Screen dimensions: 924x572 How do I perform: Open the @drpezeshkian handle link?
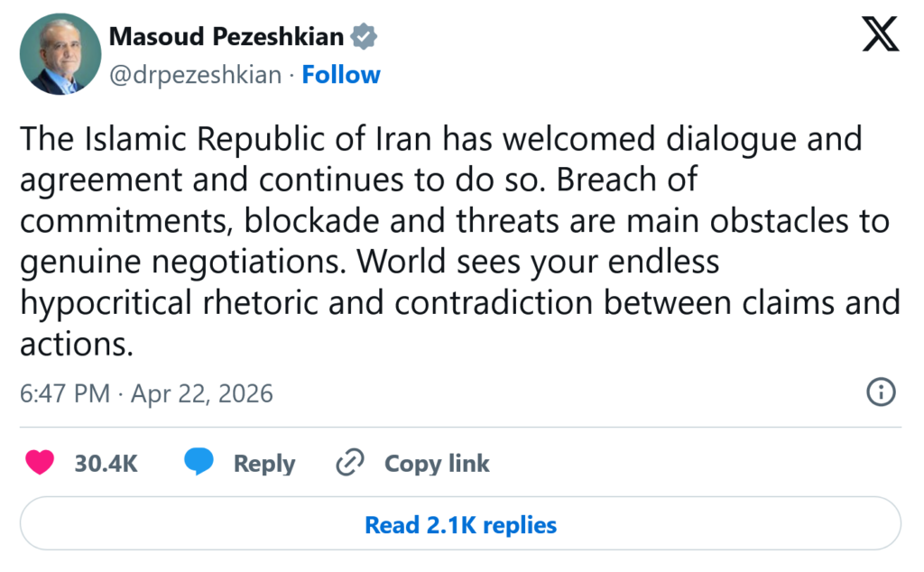pyautogui.click(x=195, y=74)
